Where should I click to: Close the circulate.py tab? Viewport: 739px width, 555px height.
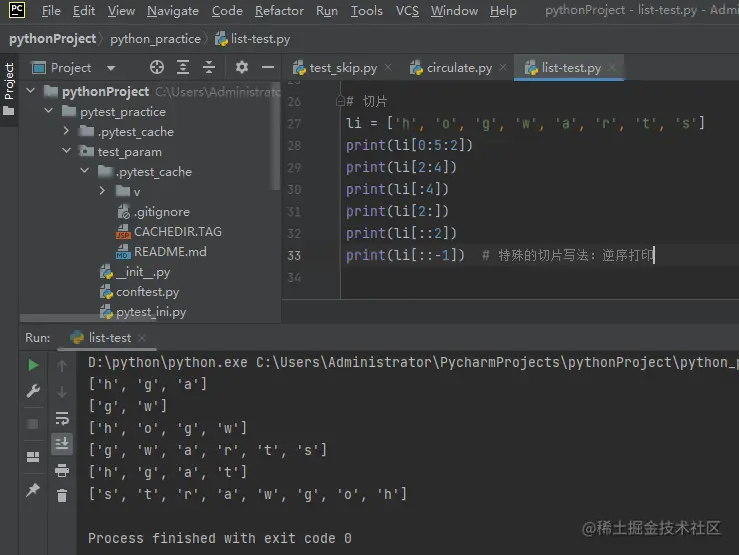click(x=503, y=67)
